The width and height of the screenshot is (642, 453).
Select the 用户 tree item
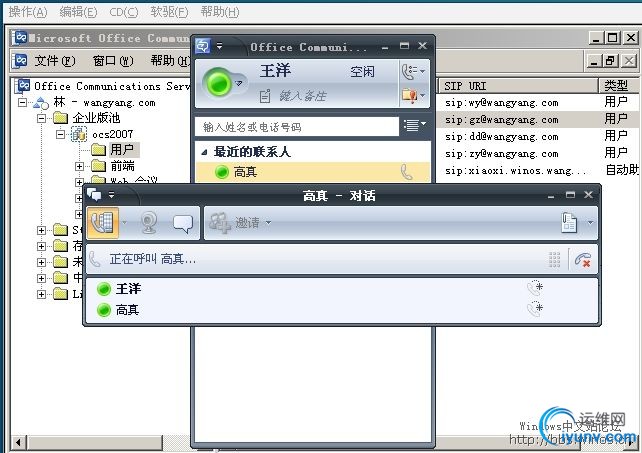coord(122,150)
